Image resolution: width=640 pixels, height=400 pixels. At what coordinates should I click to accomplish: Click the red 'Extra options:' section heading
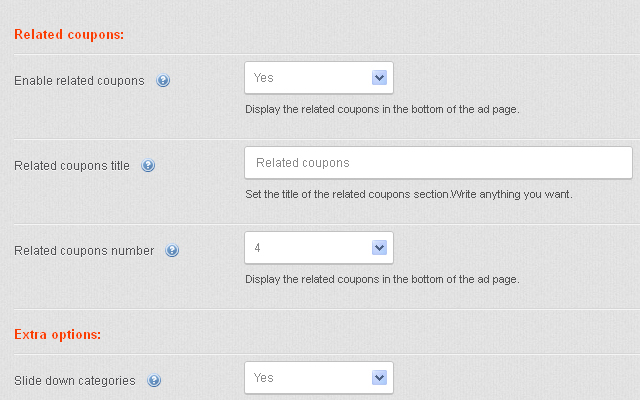point(58,335)
